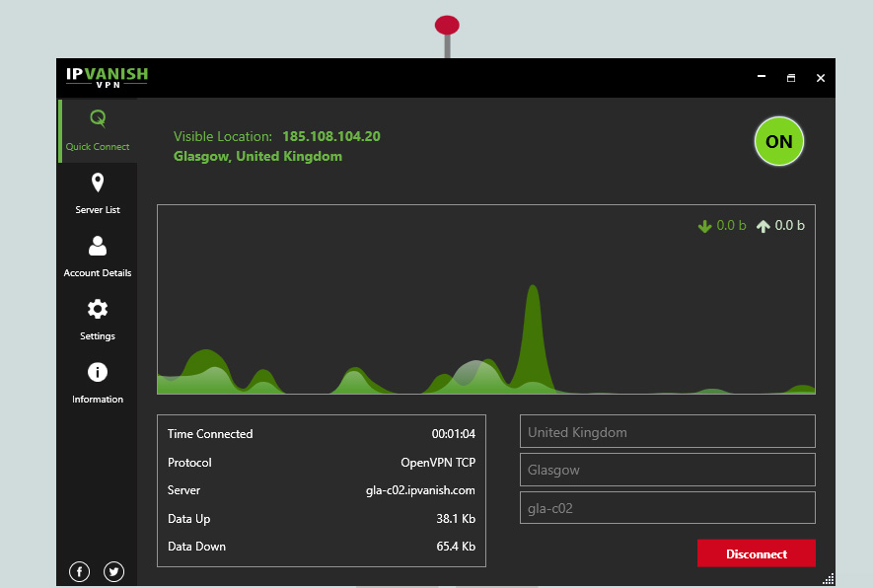
Task: Open the Settings section
Action: pos(98,320)
